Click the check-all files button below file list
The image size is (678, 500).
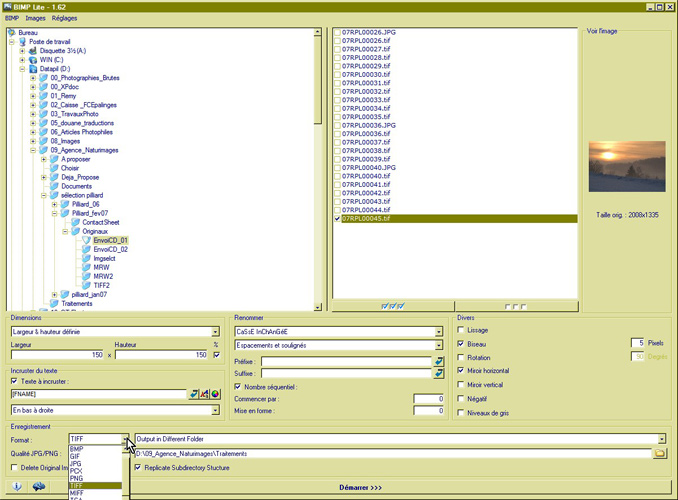coord(392,306)
